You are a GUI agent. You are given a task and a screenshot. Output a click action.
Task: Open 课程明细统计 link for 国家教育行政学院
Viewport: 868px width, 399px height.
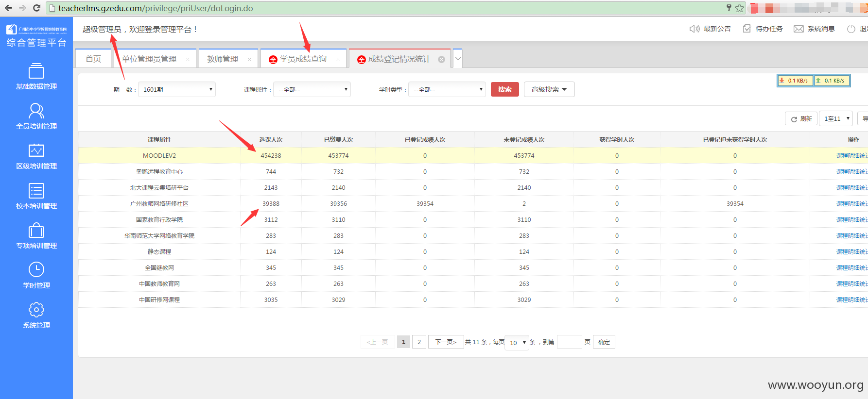click(851, 219)
